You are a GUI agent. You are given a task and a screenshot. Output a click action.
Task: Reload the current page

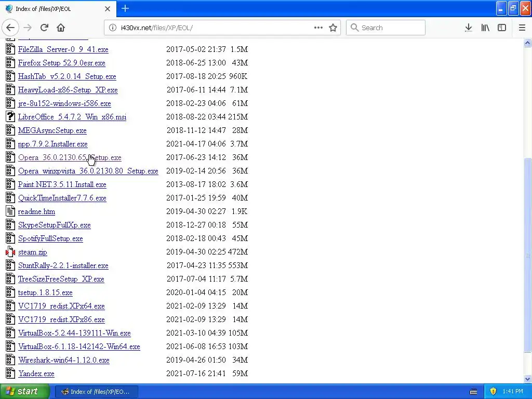[44, 28]
